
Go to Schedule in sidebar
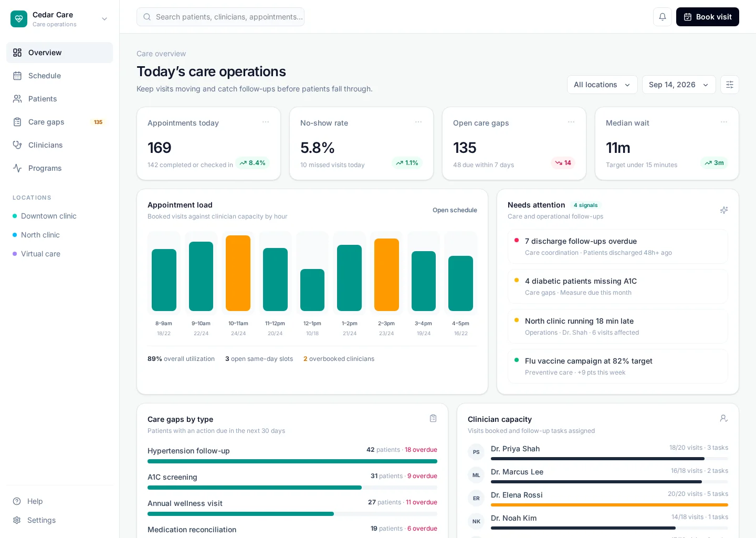pyautogui.click(x=59, y=76)
